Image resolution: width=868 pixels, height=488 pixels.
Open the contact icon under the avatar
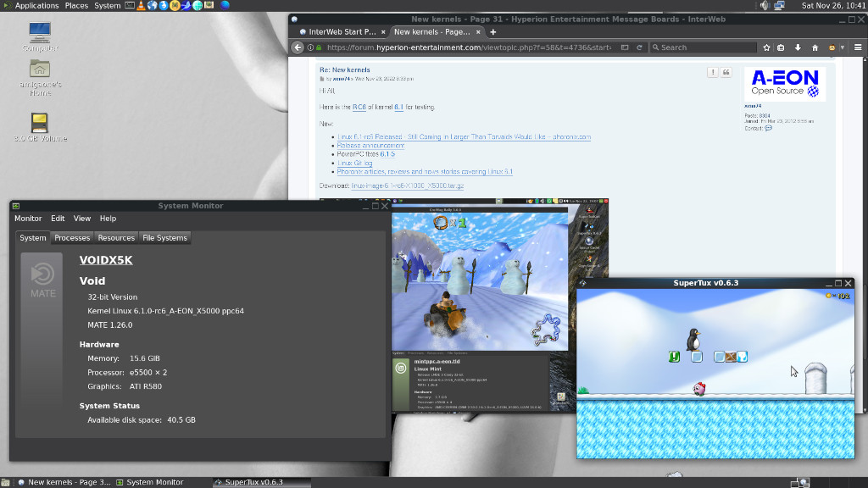coord(768,129)
